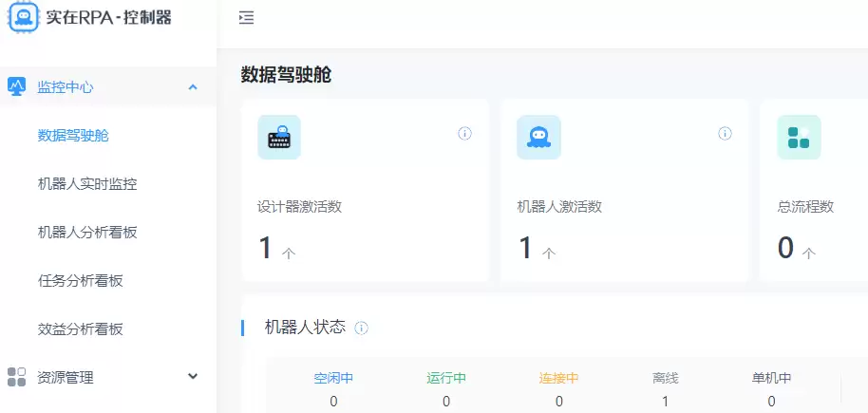Click info icon on 机器人激活数 card
The height and width of the screenshot is (413, 868).
tap(725, 134)
